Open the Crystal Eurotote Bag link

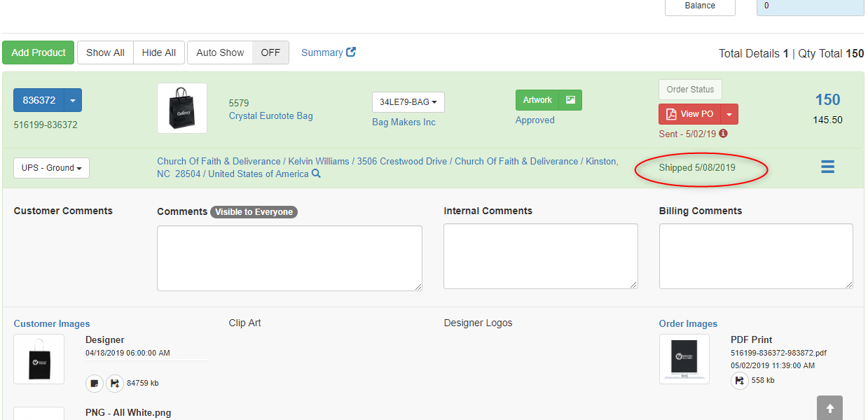[270, 115]
